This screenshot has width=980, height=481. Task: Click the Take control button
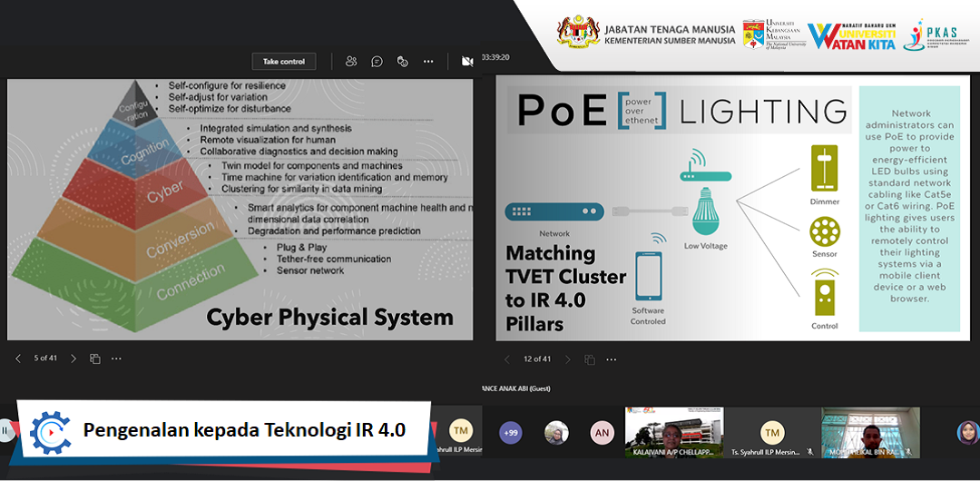coord(284,62)
